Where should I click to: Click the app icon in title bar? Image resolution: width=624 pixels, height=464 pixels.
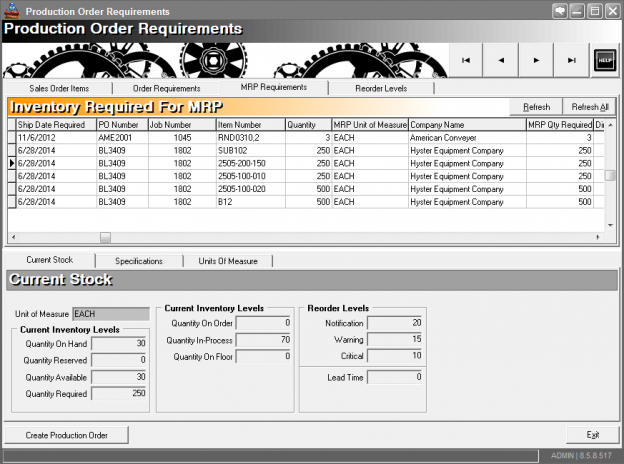(12, 11)
